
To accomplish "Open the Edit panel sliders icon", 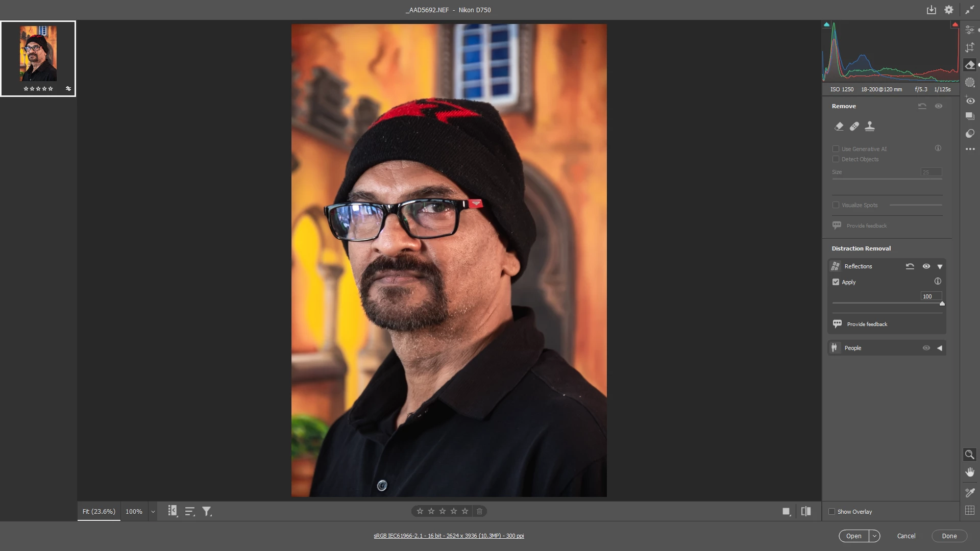I will 970,30.
